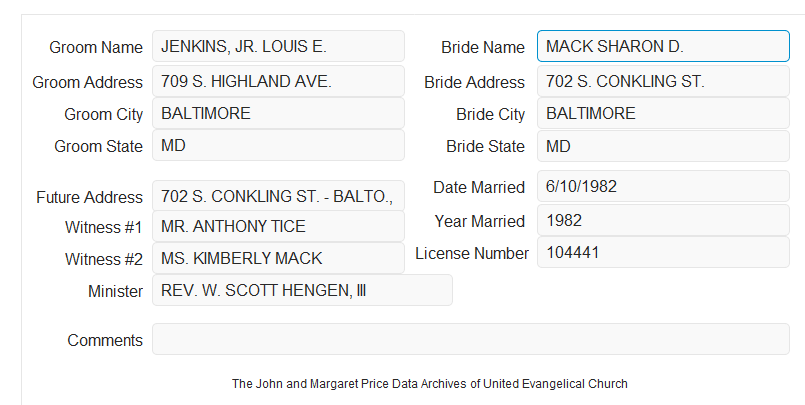
Task: Click the Bride Address text box
Action: pos(663,81)
